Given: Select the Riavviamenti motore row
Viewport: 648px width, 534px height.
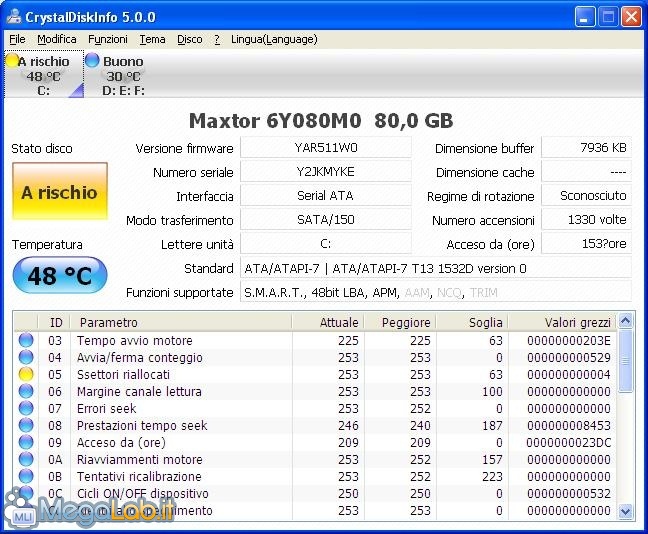Looking at the screenshot, I should point(315,459).
